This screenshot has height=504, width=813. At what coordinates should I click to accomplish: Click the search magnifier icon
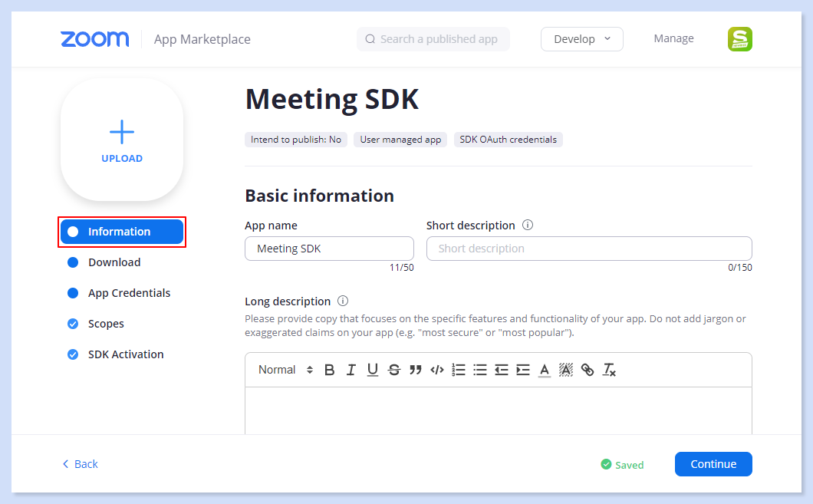(370, 39)
